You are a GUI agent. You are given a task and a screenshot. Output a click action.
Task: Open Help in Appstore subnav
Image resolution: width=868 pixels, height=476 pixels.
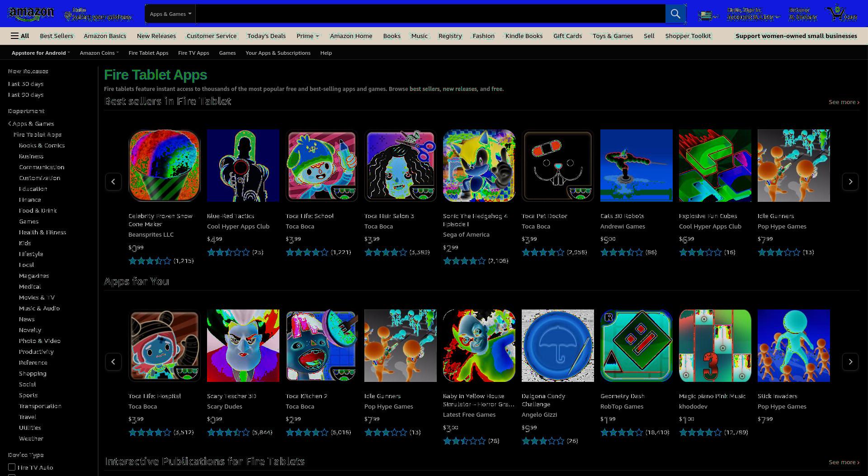326,53
